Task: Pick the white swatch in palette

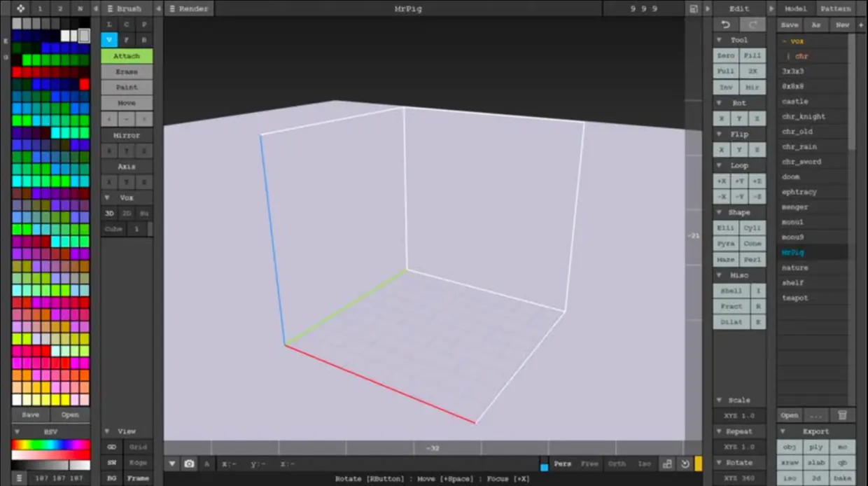Action: [x=65, y=36]
